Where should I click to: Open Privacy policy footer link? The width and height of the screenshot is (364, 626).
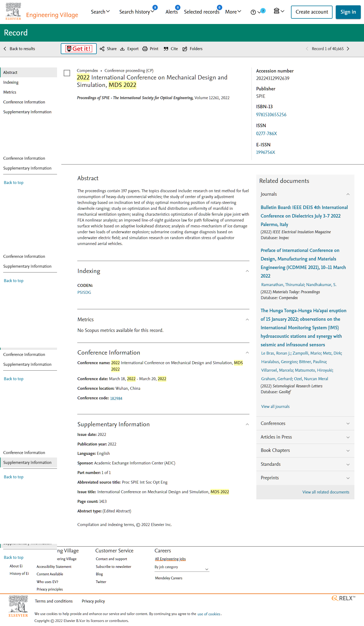(x=93, y=601)
